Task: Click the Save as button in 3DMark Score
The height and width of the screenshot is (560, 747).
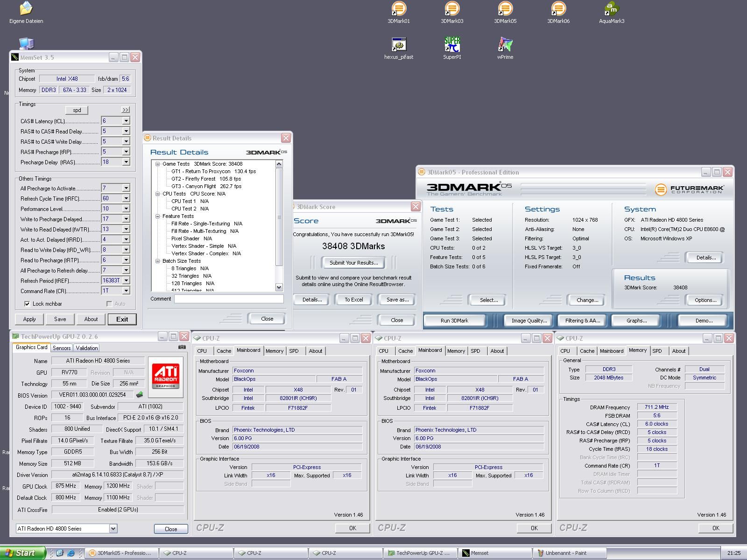Action: 398,300
